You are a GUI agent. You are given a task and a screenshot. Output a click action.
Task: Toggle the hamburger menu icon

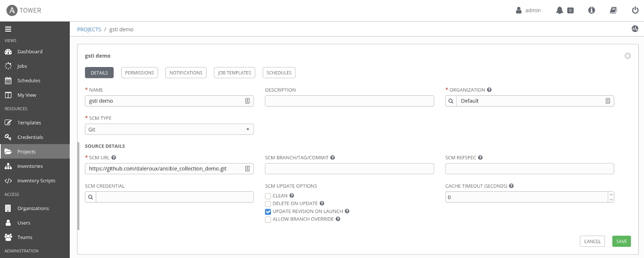8,29
